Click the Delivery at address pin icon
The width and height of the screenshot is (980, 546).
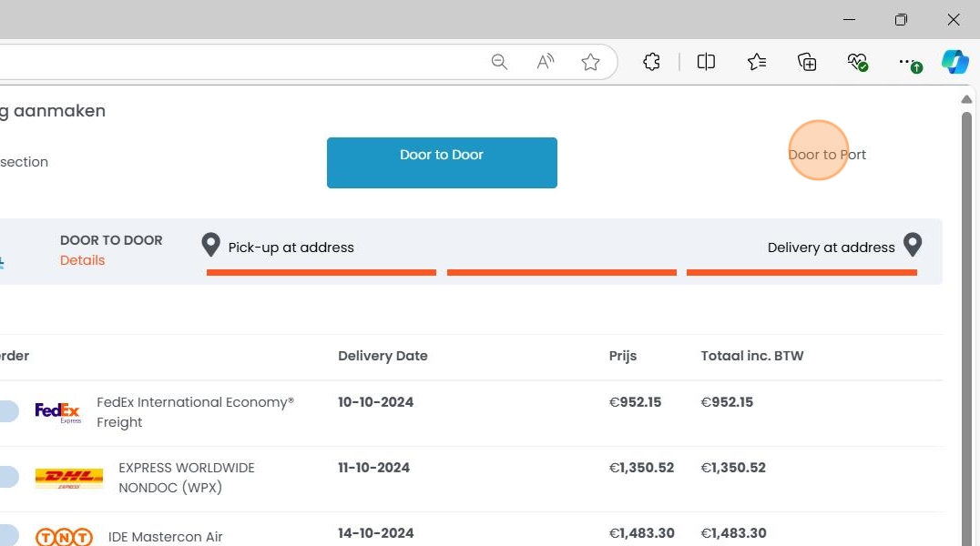(x=913, y=245)
